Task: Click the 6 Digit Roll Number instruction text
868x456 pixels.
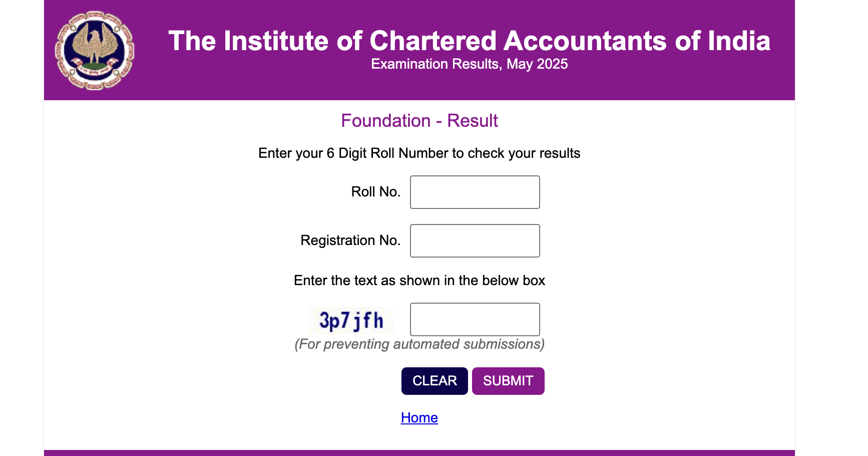Action: tap(419, 153)
